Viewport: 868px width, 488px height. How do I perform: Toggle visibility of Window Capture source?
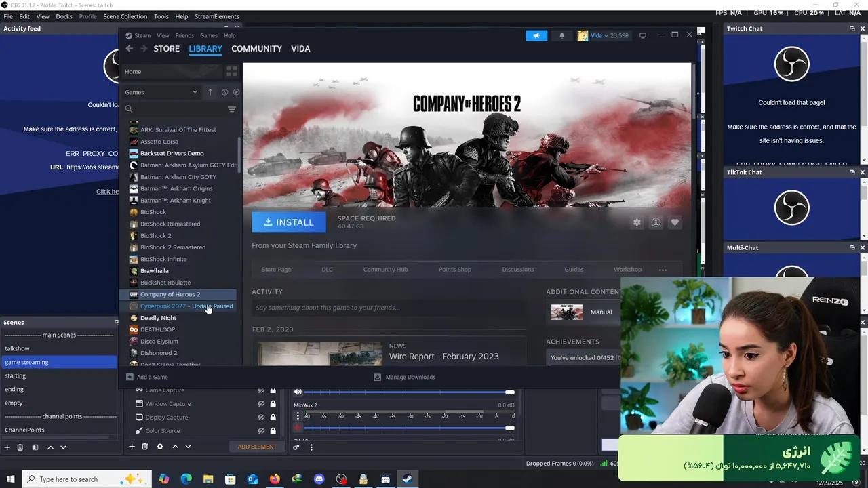[x=261, y=404]
